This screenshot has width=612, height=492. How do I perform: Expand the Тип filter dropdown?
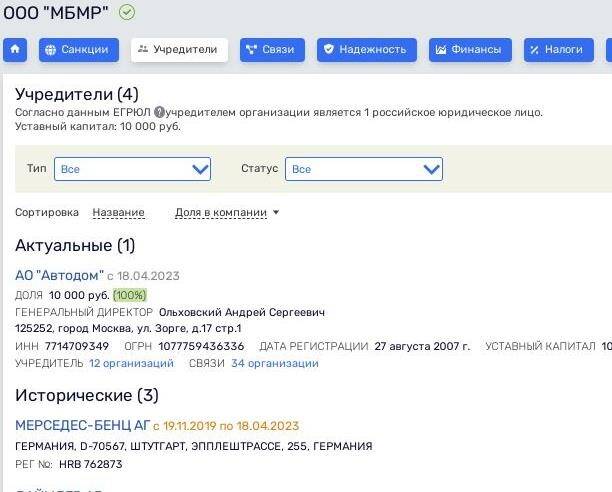(132, 169)
